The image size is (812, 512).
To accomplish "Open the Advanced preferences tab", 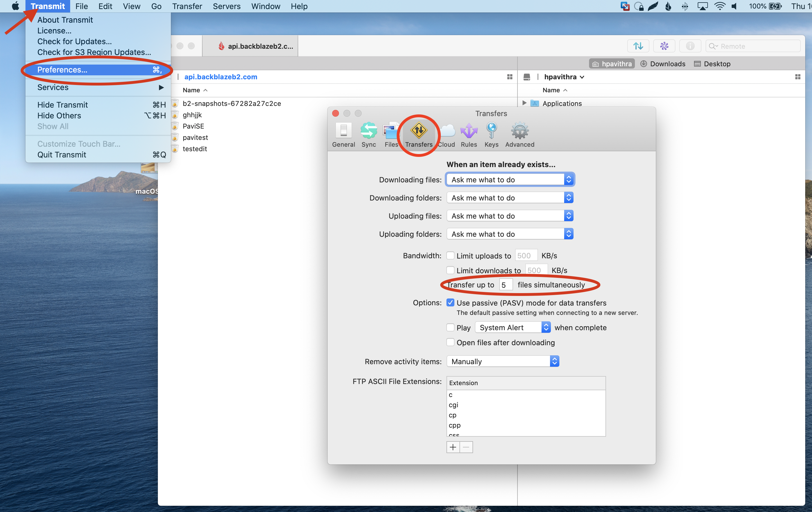I will pyautogui.click(x=519, y=135).
